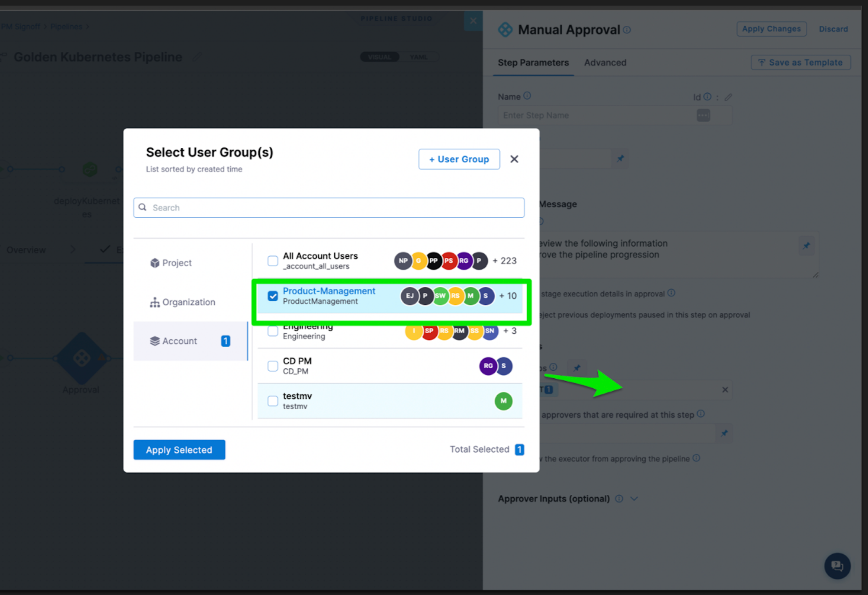Click the M avatar in testmv row
Viewport: 868px width, 595px height.
pos(503,401)
